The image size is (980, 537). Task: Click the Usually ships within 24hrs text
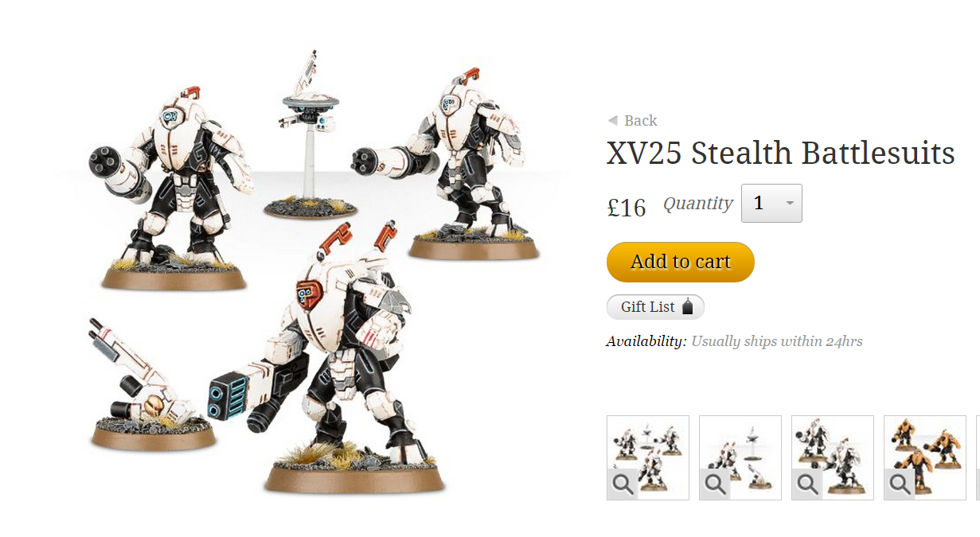[x=776, y=341]
